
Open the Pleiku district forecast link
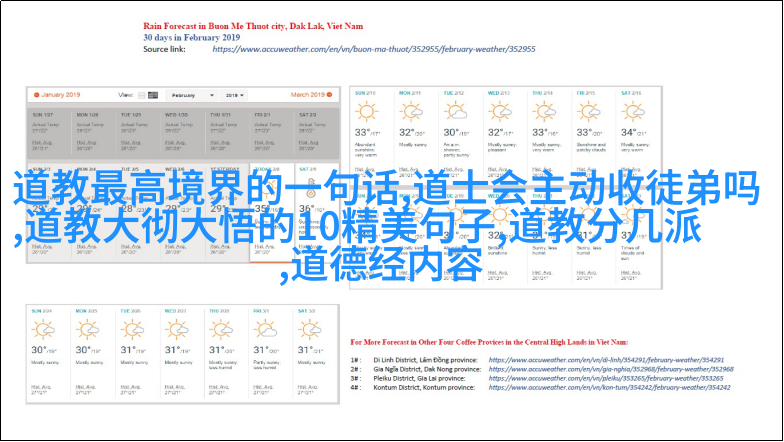tap(606, 378)
